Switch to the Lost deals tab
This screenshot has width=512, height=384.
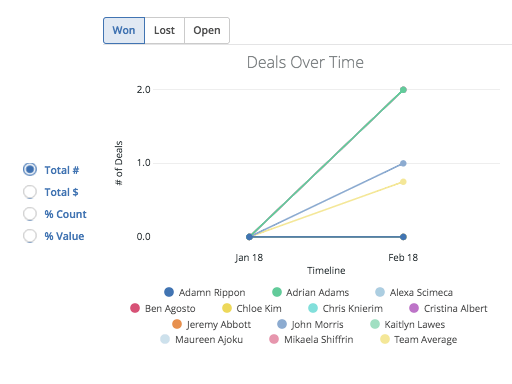click(x=164, y=30)
